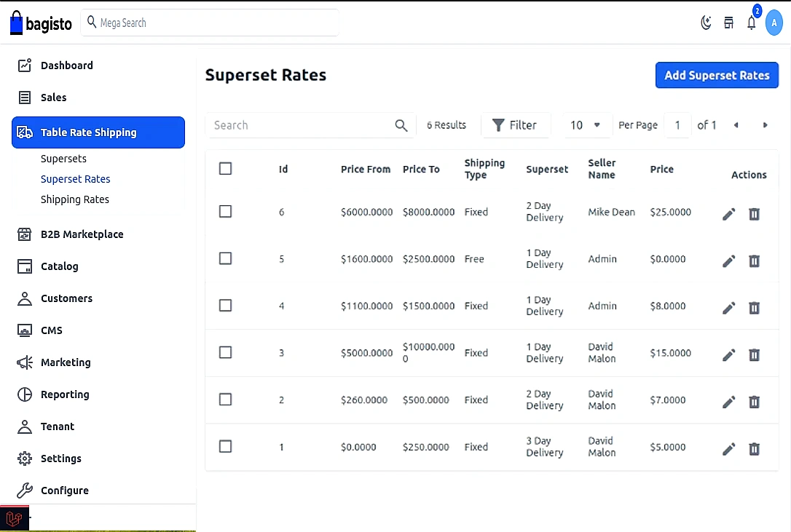The height and width of the screenshot is (532, 791).
Task: Open notifications via the bell icon
Action: (751, 23)
